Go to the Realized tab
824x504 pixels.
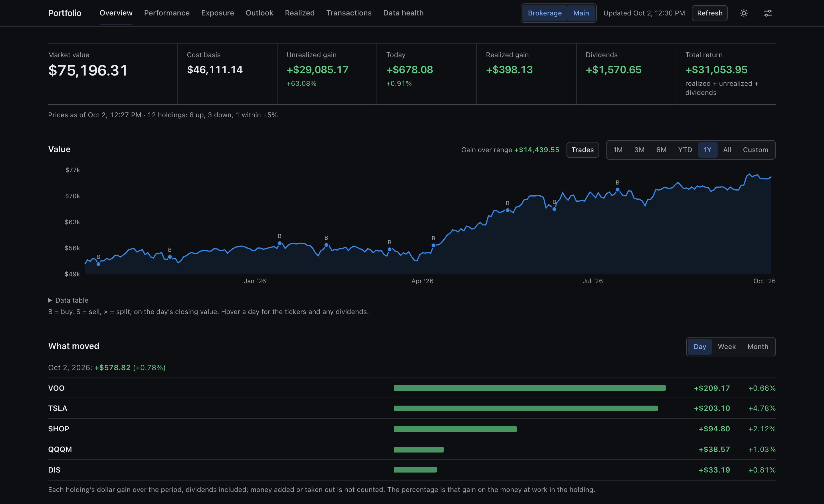tap(300, 13)
